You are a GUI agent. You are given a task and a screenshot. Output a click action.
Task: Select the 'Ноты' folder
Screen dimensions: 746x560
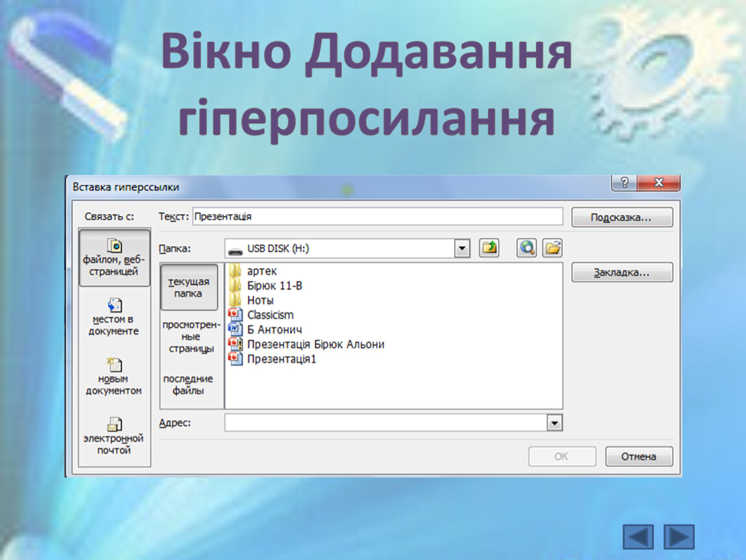coord(251,301)
